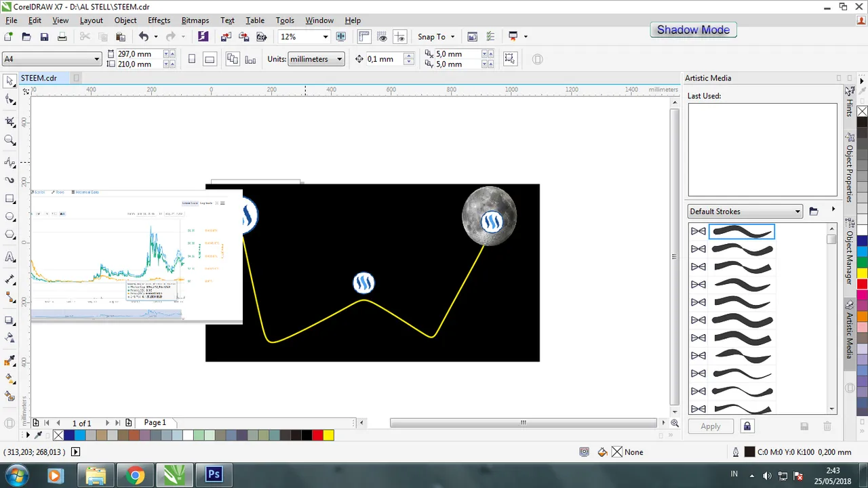
Task: Open Photoshop from the taskbar
Action: click(x=214, y=475)
